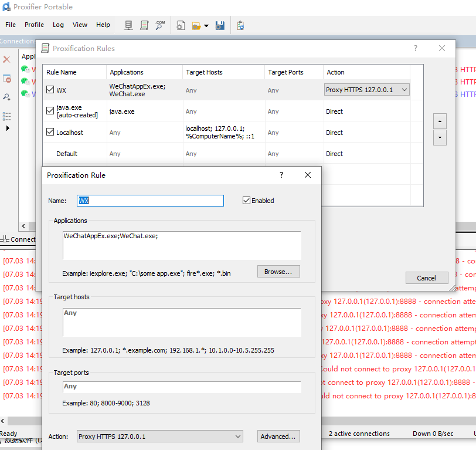
Task: Move rule up with the up arrow button
Action: [x=440, y=121]
